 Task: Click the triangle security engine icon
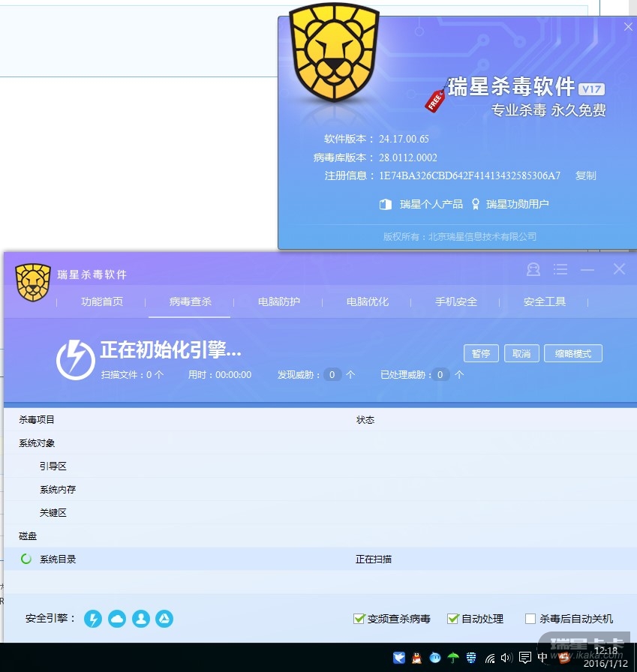pyautogui.click(x=164, y=619)
